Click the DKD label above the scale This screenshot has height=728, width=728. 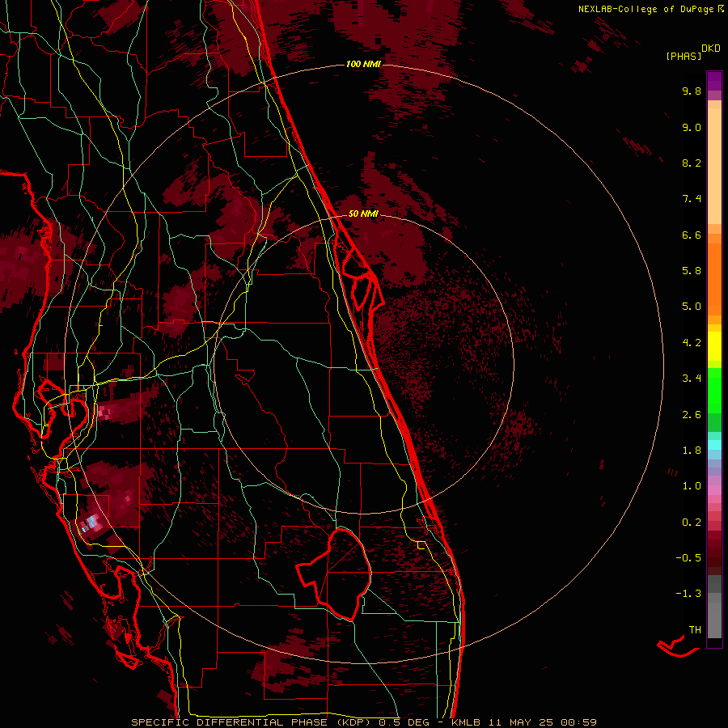(711, 49)
